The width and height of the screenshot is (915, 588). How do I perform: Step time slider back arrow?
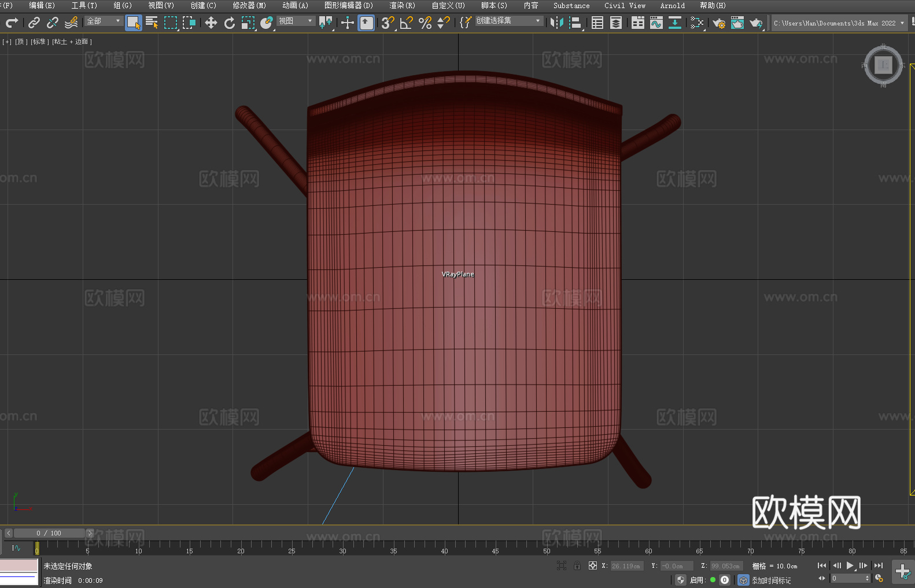coord(8,533)
